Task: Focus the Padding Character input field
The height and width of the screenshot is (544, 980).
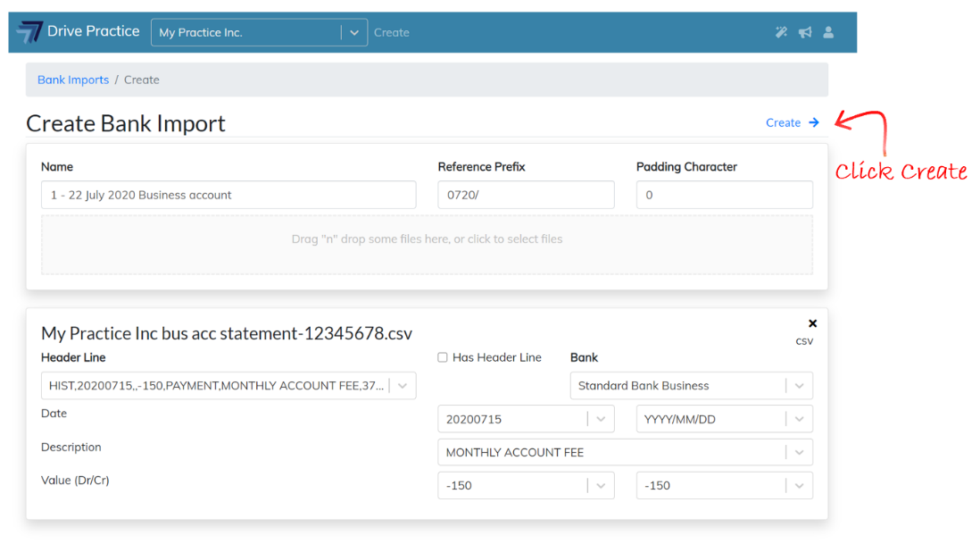Action: [725, 195]
